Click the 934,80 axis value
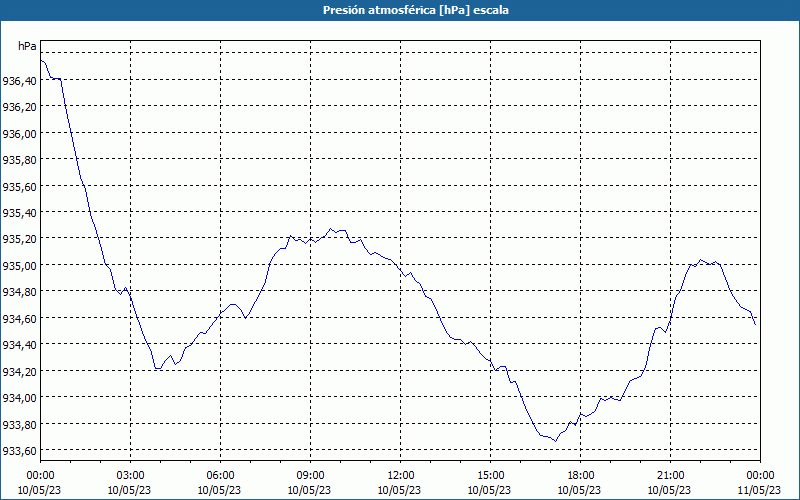The width and height of the screenshot is (800, 500). coord(19,292)
